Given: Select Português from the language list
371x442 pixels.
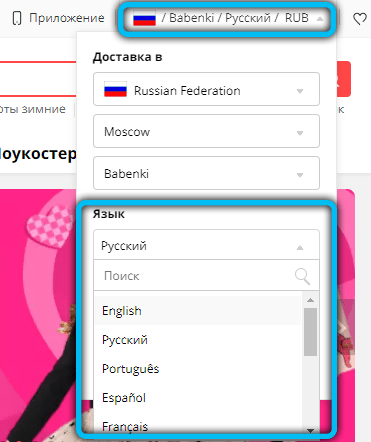Looking at the screenshot, I should 198,369.
